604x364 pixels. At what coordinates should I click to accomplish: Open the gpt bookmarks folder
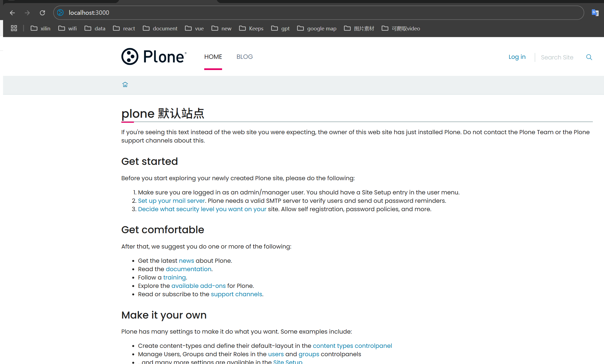click(x=280, y=28)
